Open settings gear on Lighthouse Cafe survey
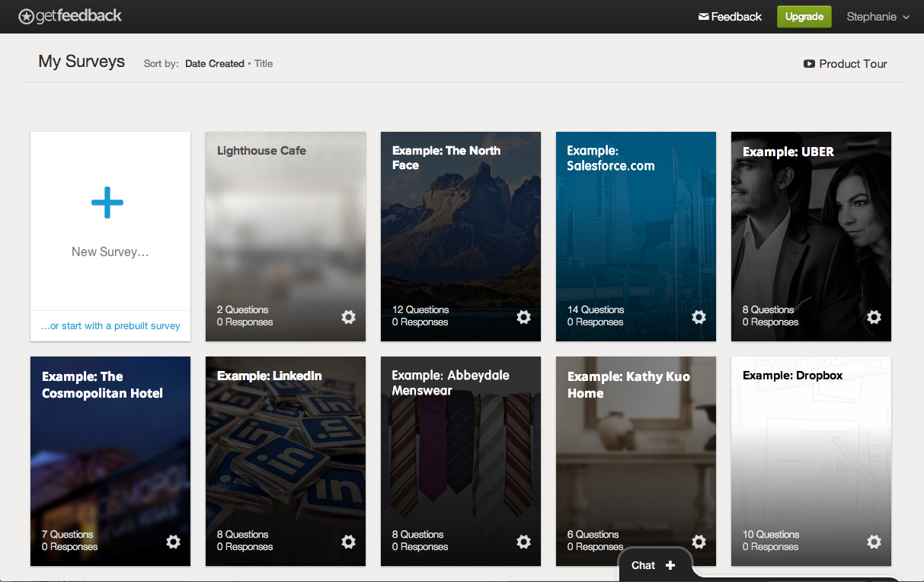The width and height of the screenshot is (924, 582). pos(348,317)
